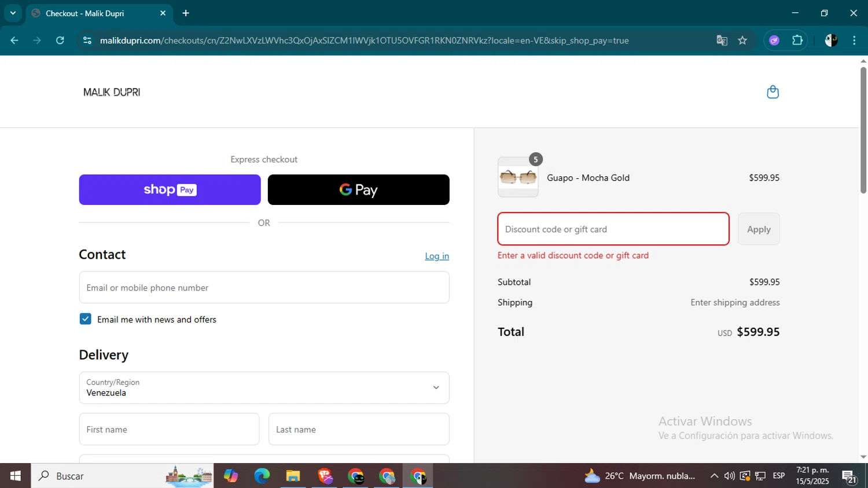Pay with Shop Pay button
Viewport: 868px width, 488px height.
tap(170, 190)
